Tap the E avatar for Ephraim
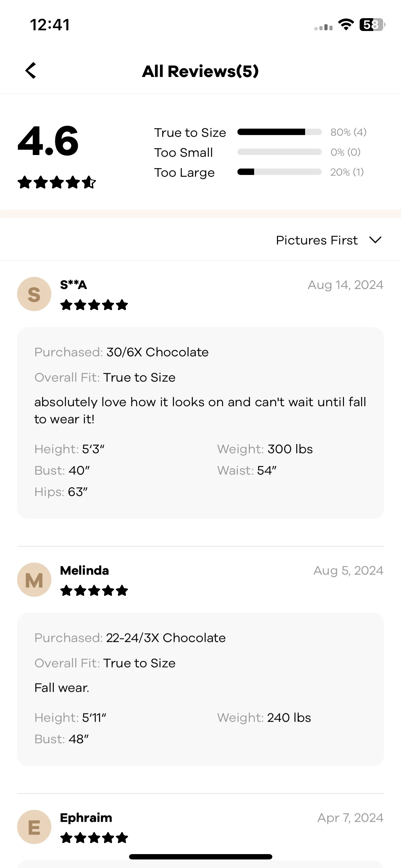Viewport: 401px width, 868px height. click(34, 827)
